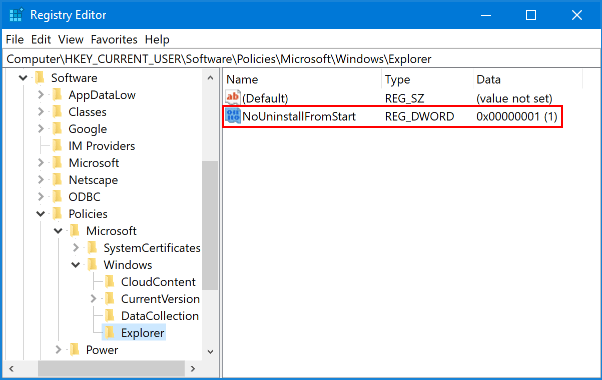Select the NoUninstallFromStart value name
This screenshot has width=602, height=380.
click(299, 116)
